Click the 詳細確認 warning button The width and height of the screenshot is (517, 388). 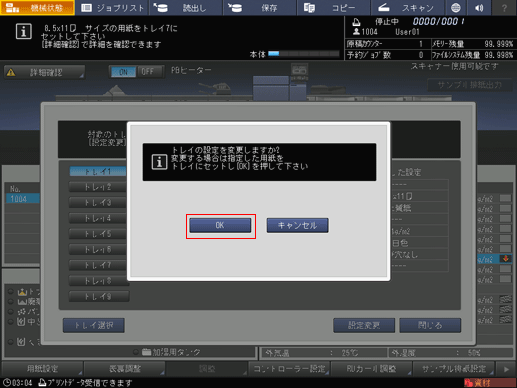(x=44, y=72)
